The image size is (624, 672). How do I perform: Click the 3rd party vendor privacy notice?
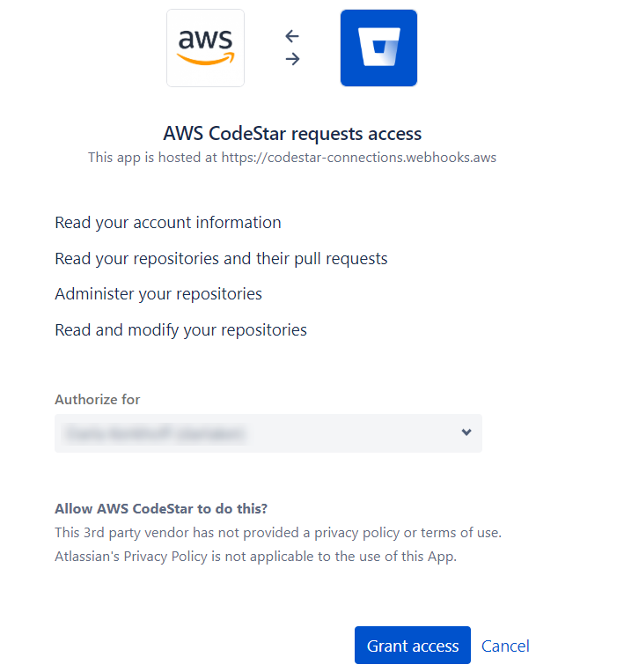(278, 533)
